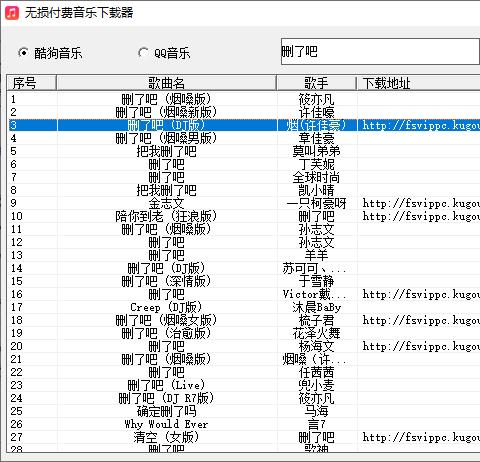
Task: Select row 27 song 清空 (女版)
Action: pos(166,437)
